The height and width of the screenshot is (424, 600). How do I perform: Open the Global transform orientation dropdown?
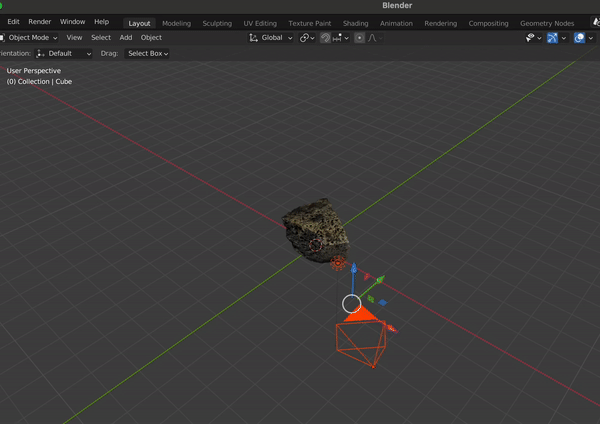point(271,38)
